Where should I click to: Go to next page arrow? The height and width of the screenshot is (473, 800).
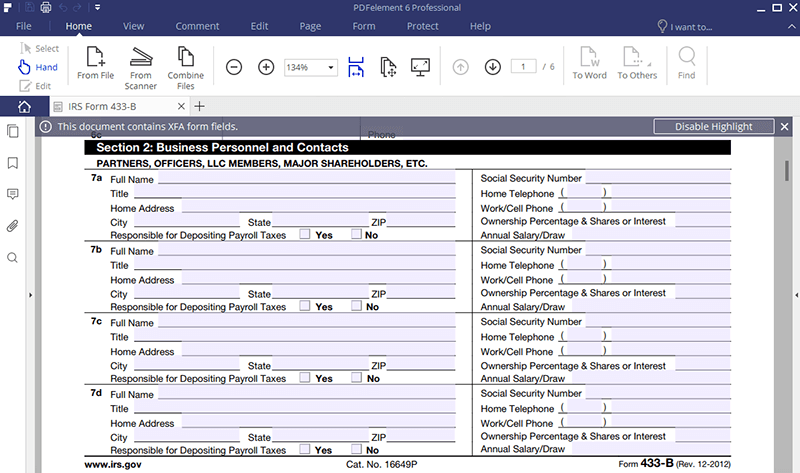(492, 67)
